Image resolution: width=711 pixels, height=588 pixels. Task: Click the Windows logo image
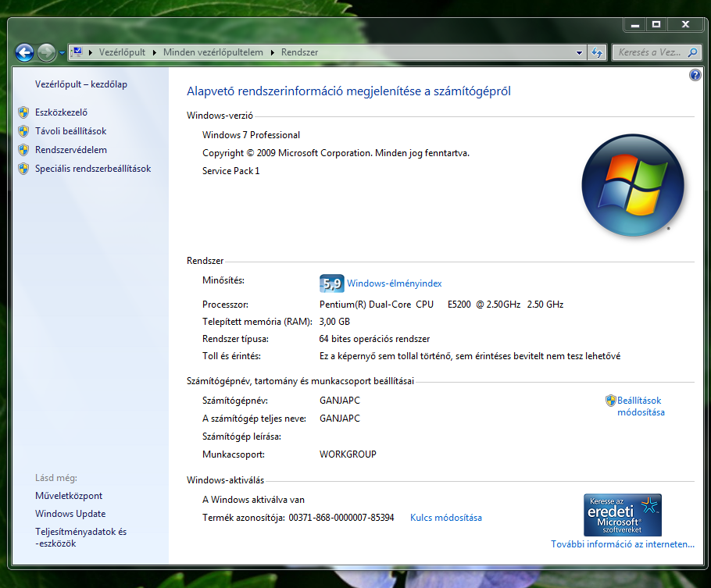click(x=633, y=185)
